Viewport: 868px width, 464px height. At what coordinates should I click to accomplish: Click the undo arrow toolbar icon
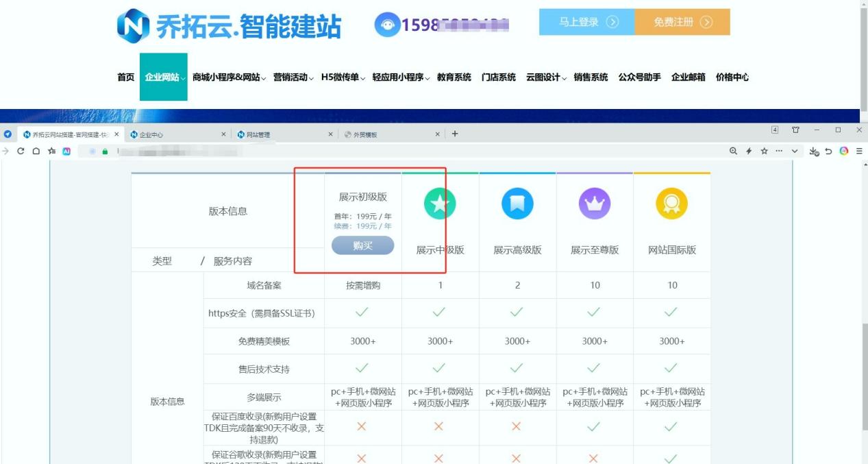point(828,151)
